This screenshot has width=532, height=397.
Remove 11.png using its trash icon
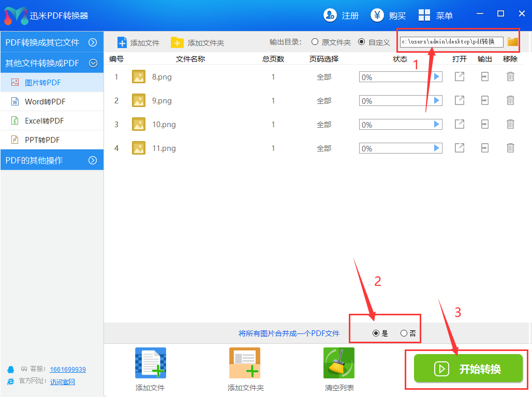pos(510,148)
